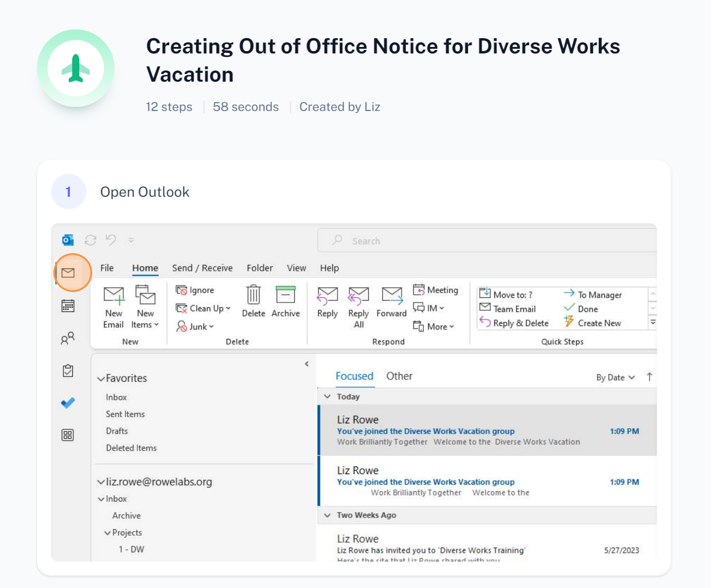Click the Outlook logo icon
711x588 pixels.
point(68,240)
